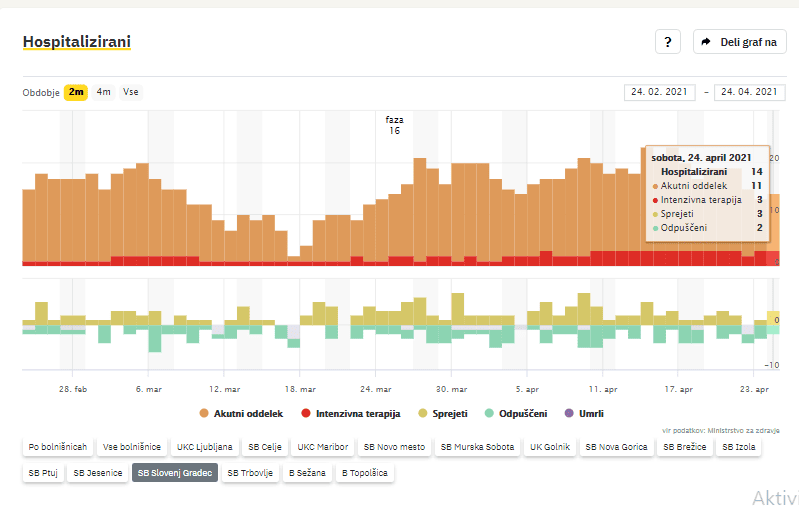Click the share arrow icon

(x=706, y=42)
